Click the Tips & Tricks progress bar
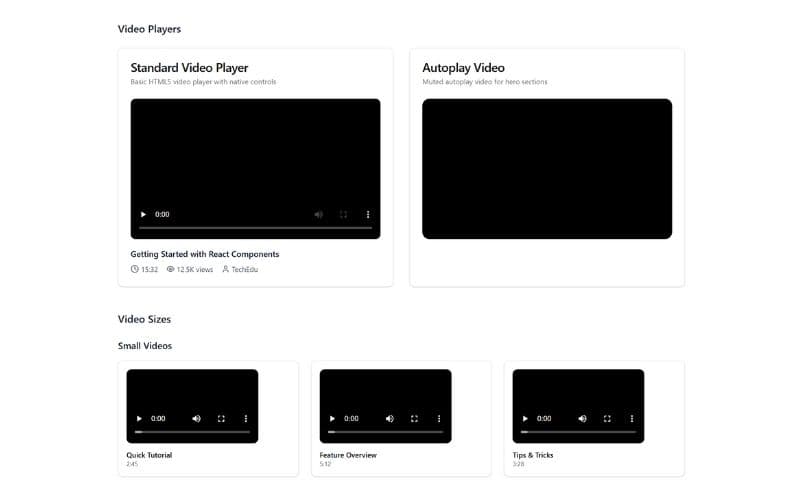800x500 pixels. click(579, 432)
